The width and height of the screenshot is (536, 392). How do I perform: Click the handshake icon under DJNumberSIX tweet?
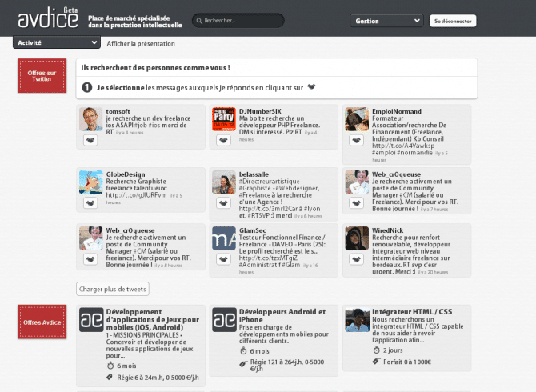pos(222,141)
